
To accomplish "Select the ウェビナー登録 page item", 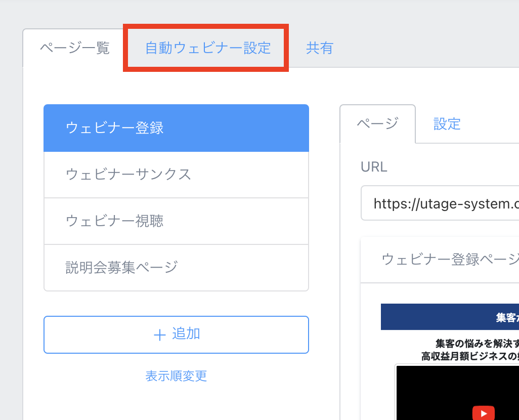I will point(176,128).
